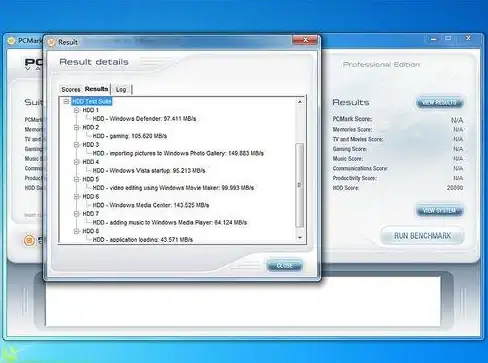The width and height of the screenshot is (488, 363).
Task: Collapse the HDD 4 node
Action: pyautogui.click(x=76, y=162)
